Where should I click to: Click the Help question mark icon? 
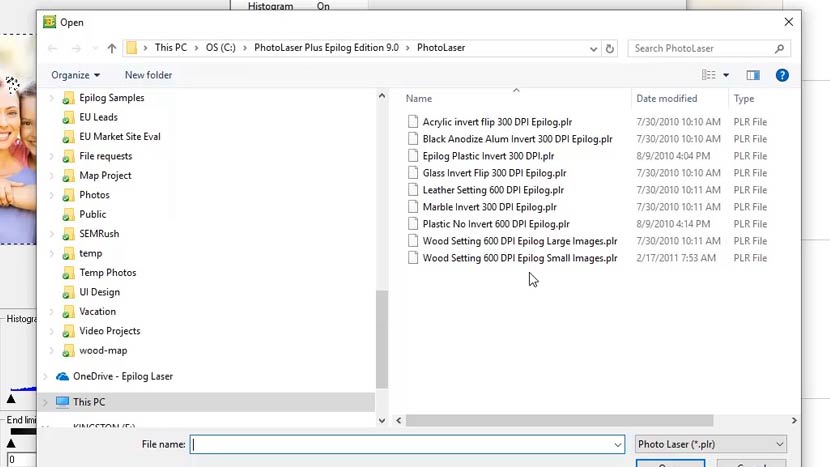(x=782, y=75)
